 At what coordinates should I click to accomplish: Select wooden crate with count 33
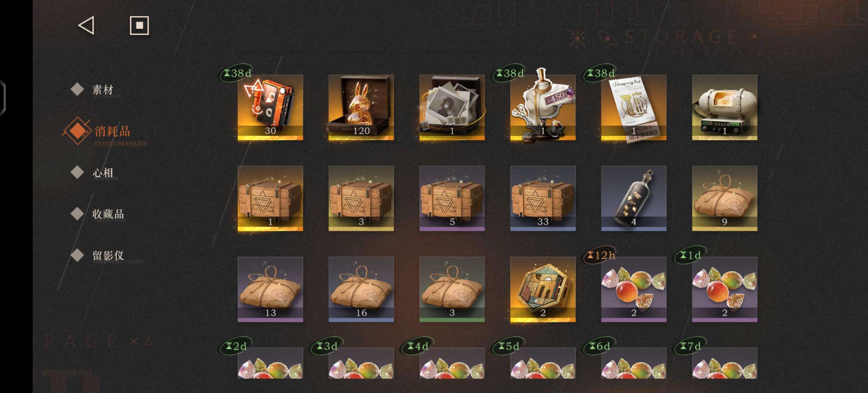[x=543, y=198]
